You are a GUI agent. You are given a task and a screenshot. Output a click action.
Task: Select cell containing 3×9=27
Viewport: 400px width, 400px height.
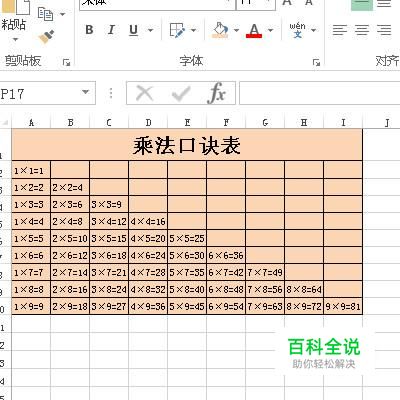[109, 306]
